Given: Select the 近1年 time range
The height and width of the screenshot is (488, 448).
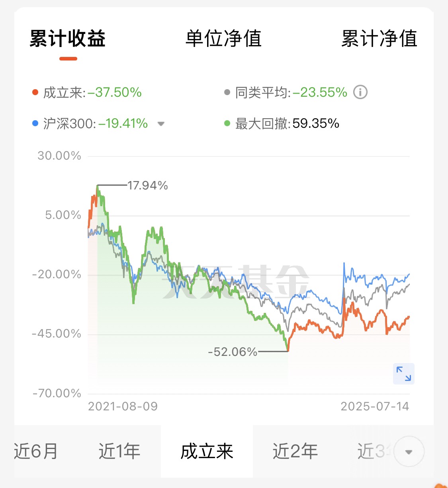Looking at the screenshot, I should coord(119,451).
